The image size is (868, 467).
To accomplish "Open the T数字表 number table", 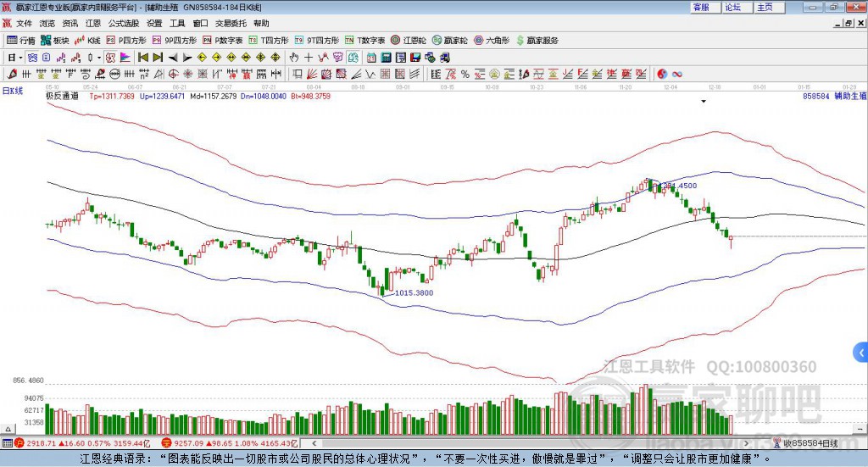I will click(364, 41).
